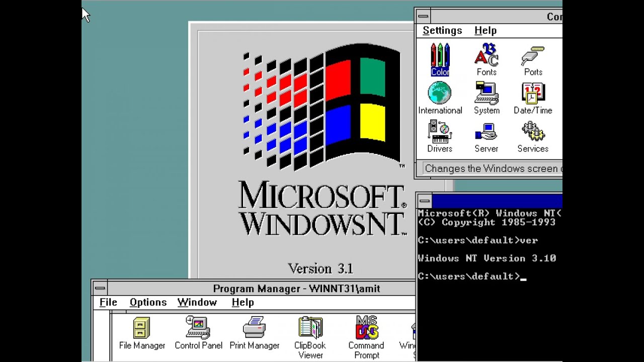This screenshot has width=644, height=362.
Task: Open Program Manager's Help menu
Action: [x=243, y=302]
